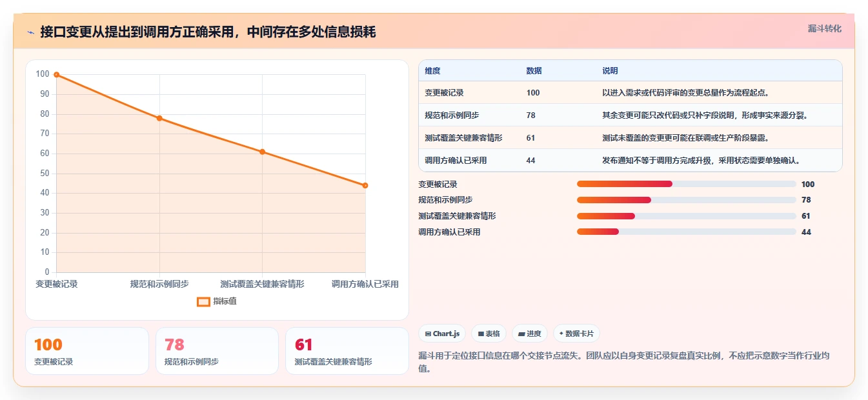Open the stat card showing 100
The width and height of the screenshot is (868, 400).
[x=87, y=351]
